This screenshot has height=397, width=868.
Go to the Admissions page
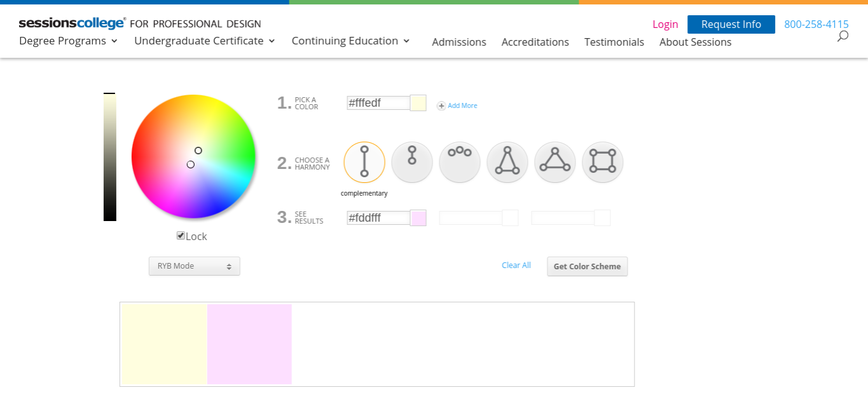(x=459, y=42)
